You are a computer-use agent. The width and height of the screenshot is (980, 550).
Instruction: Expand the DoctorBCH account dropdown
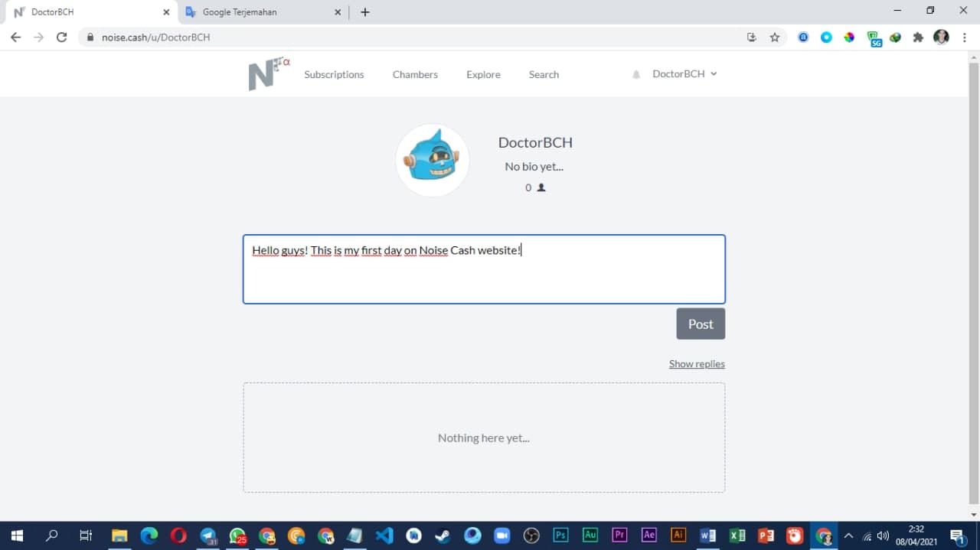684,74
